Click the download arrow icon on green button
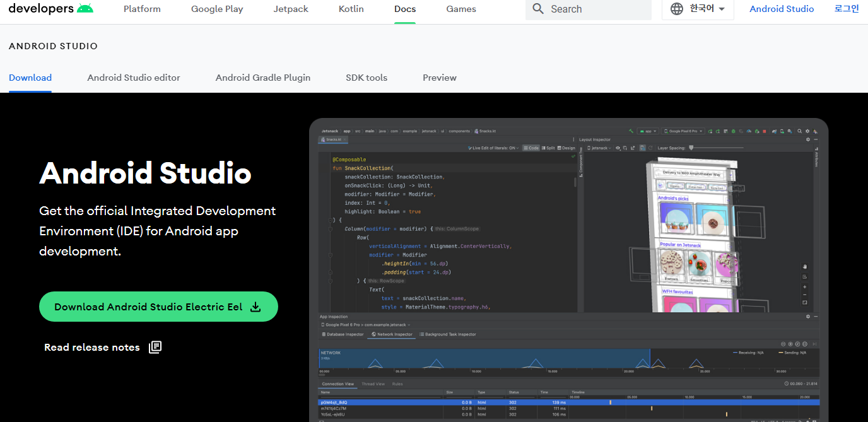The width and height of the screenshot is (868, 422). (255, 307)
